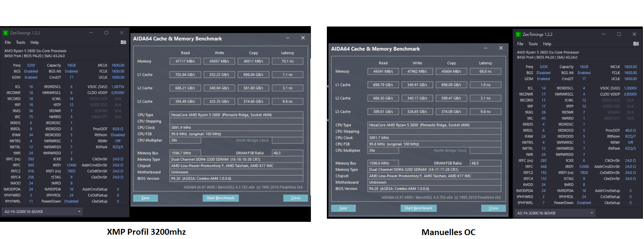The image size is (644, 239).
Task: Click Memory Bus field showing 1596.7 MHz
Action: pos(185,153)
